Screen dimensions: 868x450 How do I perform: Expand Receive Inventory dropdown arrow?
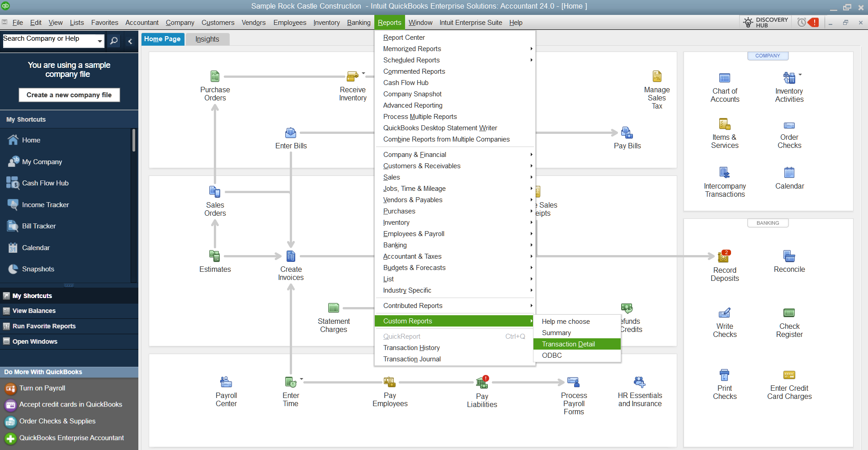363,73
